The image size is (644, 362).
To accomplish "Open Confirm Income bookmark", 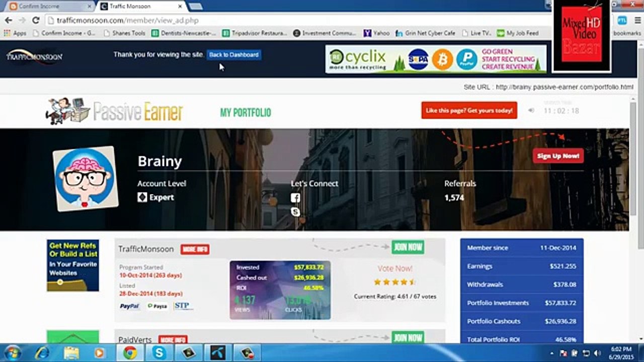I will (x=64, y=33).
